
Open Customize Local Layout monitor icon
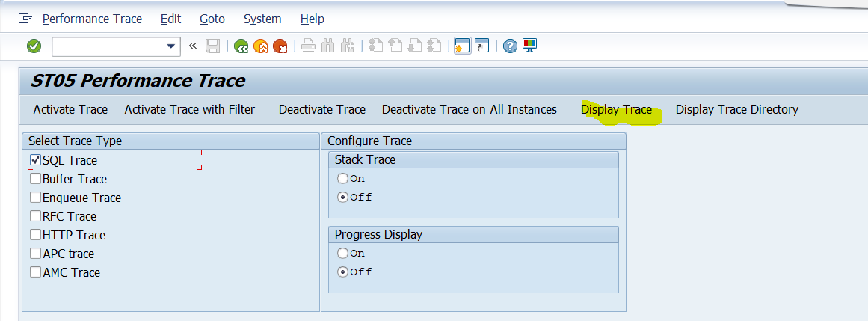coord(529,46)
